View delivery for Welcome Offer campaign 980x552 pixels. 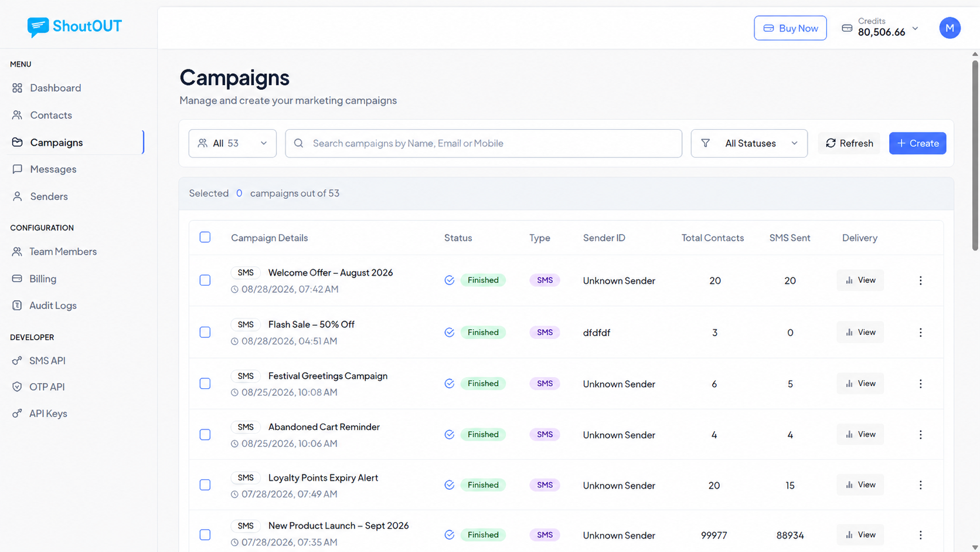(x=860, y=280)
